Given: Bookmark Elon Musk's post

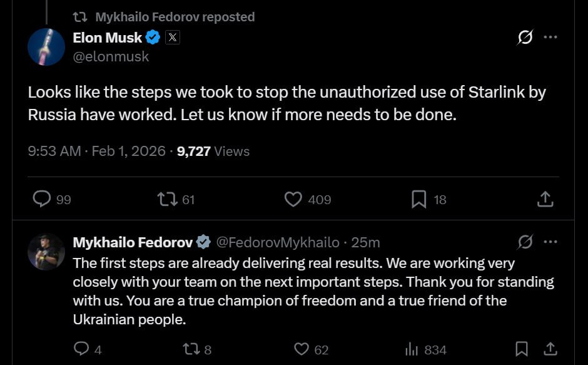Looking at the screenshot, I should 418,199.
